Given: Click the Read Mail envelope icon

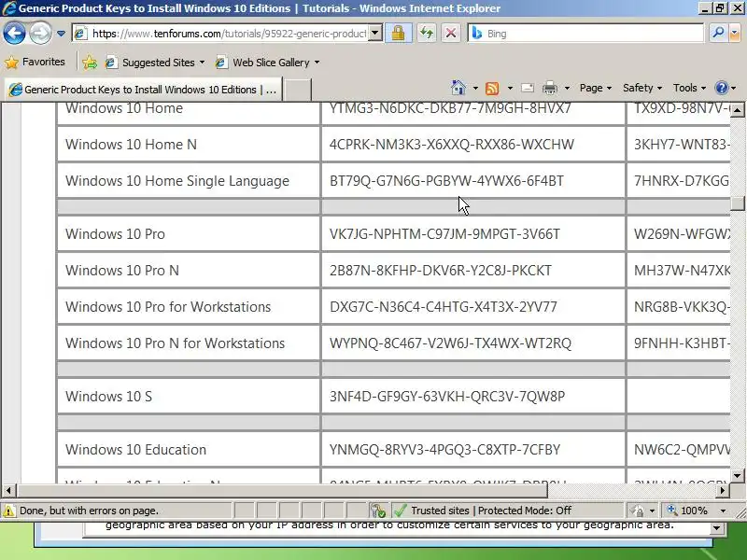Looking at the screenshot, I should [x=528, y=88].
